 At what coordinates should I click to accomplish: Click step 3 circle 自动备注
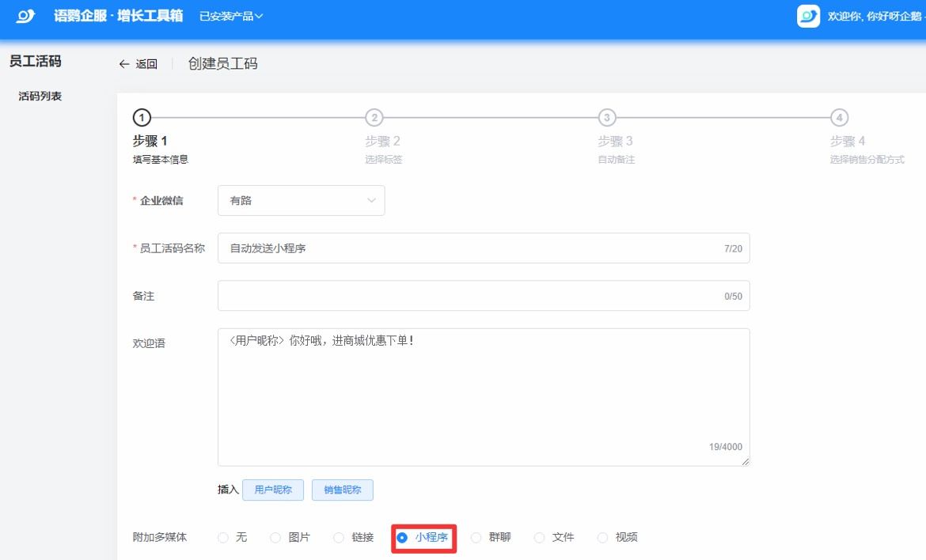click(x=606, y=118)
